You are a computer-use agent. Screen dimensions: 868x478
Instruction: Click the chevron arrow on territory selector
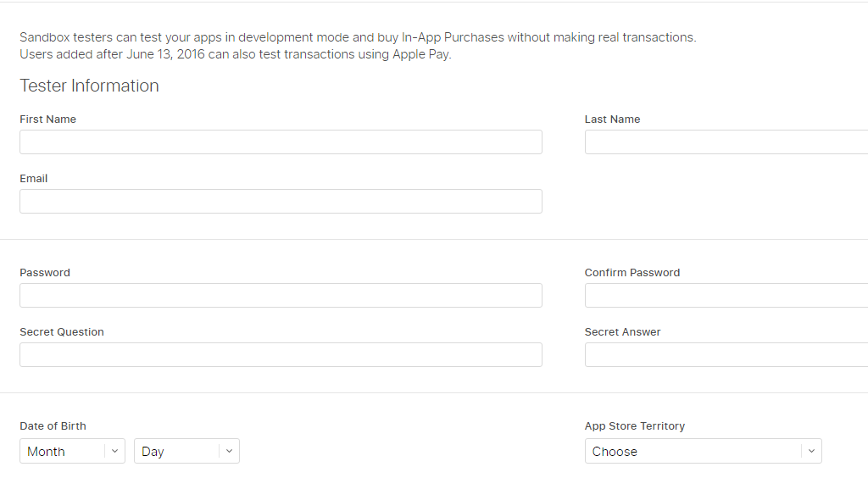(x=811, y=451)
